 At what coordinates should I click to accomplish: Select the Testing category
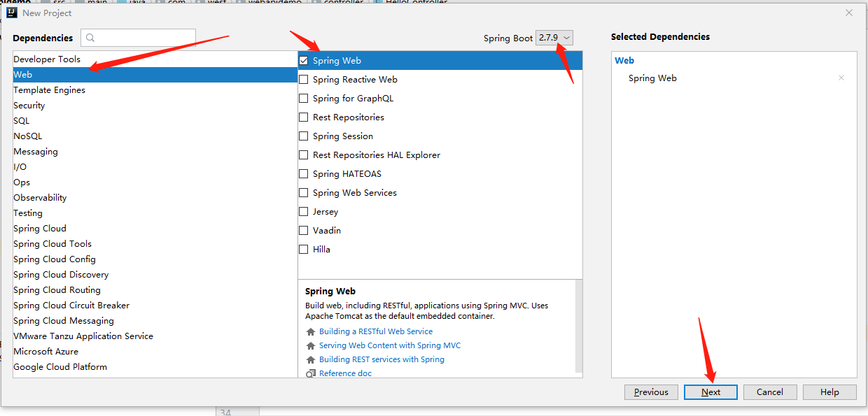(x=155, y=213)
